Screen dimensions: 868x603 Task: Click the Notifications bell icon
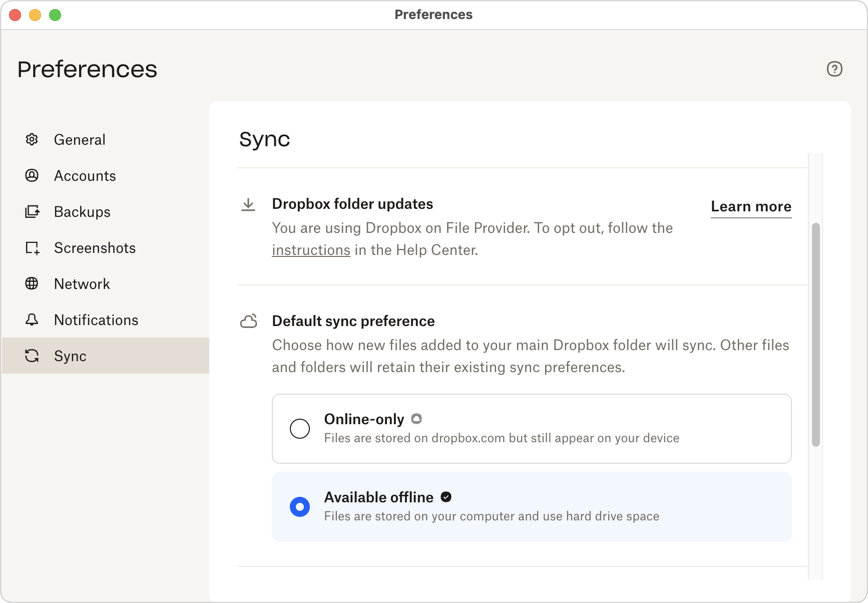(32, 320)
